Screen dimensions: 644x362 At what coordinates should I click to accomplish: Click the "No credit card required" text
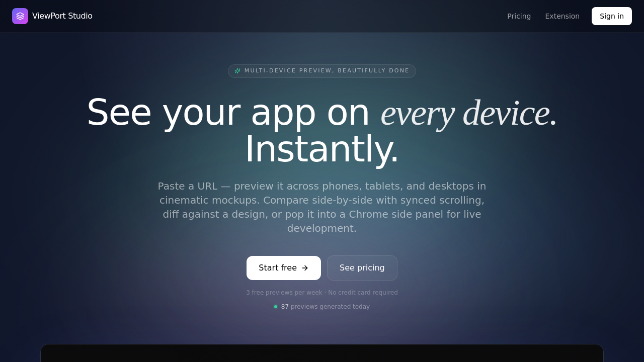click(363, 293)
